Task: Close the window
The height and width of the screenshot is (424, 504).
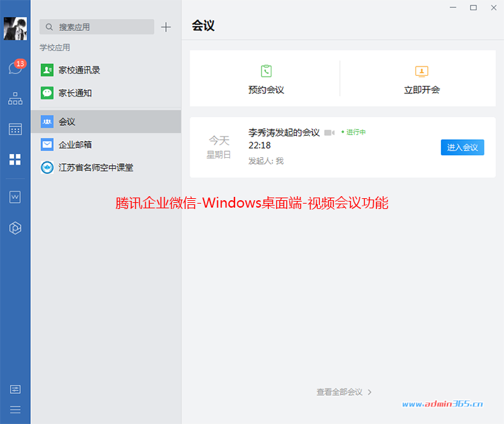Action: 494,7
